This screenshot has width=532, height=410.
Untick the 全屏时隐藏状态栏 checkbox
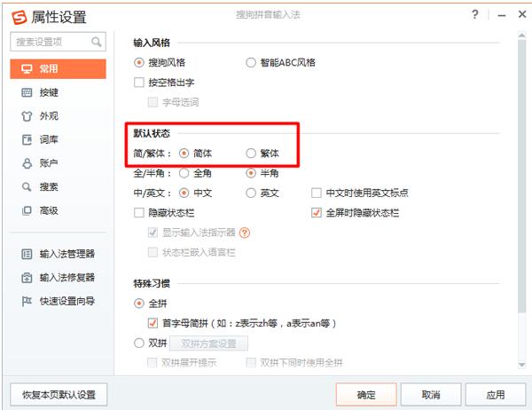[317, 213]
